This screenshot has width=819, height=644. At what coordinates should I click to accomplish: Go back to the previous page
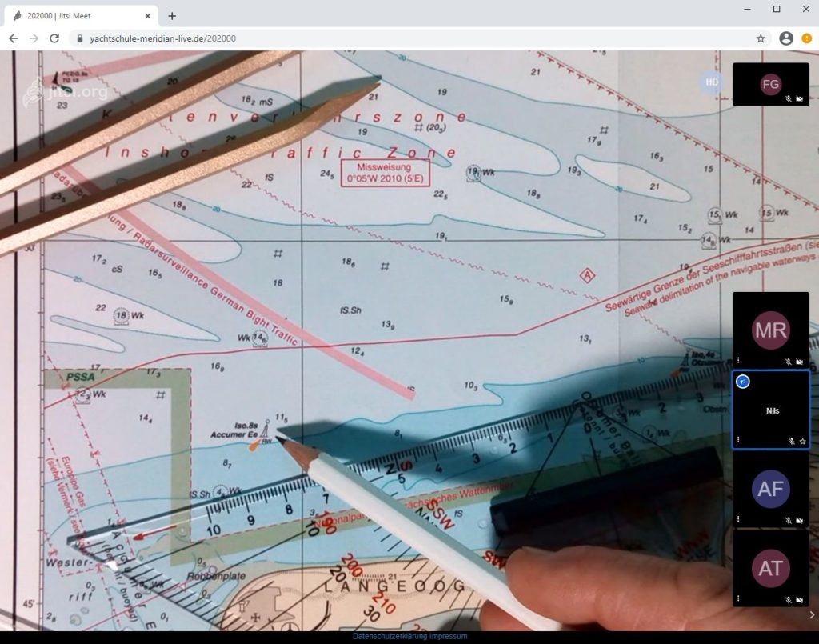[13, 38]
